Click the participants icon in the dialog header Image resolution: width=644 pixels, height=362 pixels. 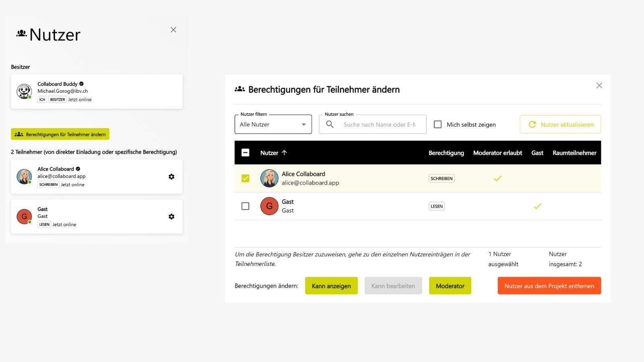click(239, 89)
